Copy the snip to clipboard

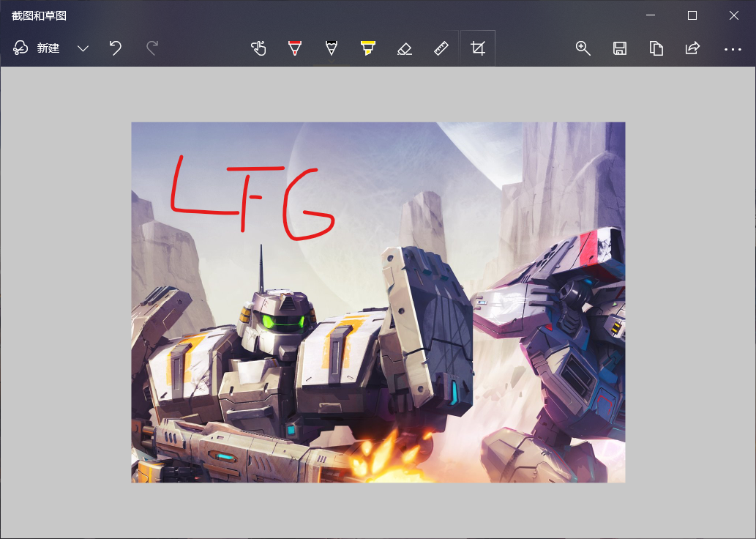pyautogui.click(x=656, y=48)
